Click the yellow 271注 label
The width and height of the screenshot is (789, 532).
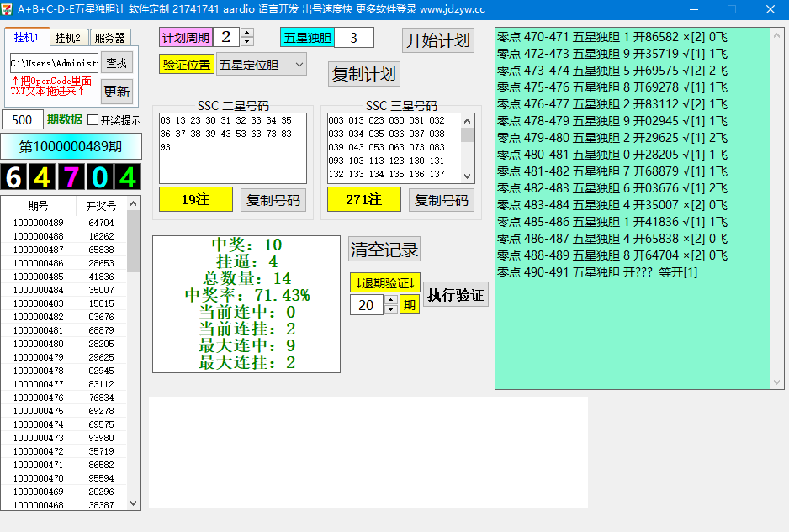click(364, 200)
